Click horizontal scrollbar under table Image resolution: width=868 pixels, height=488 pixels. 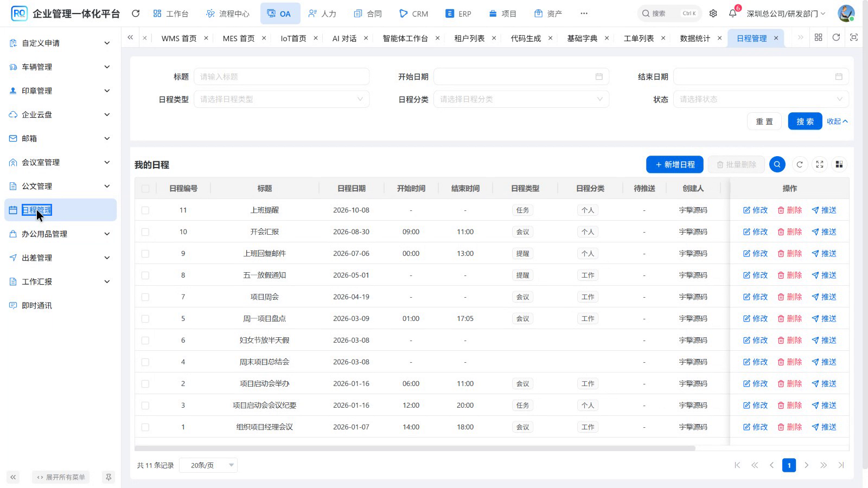[x=415, y=448]
